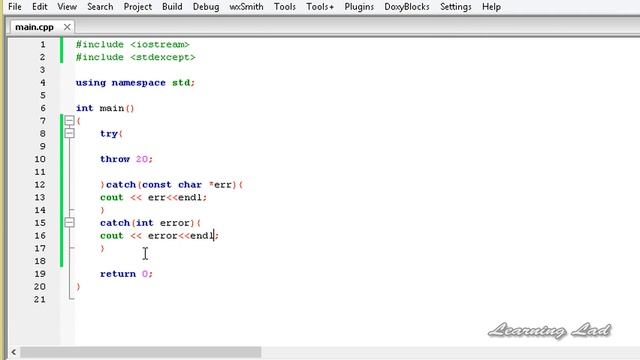Open the Tools menu
This screenshot has width=640, height=360.
284,7
